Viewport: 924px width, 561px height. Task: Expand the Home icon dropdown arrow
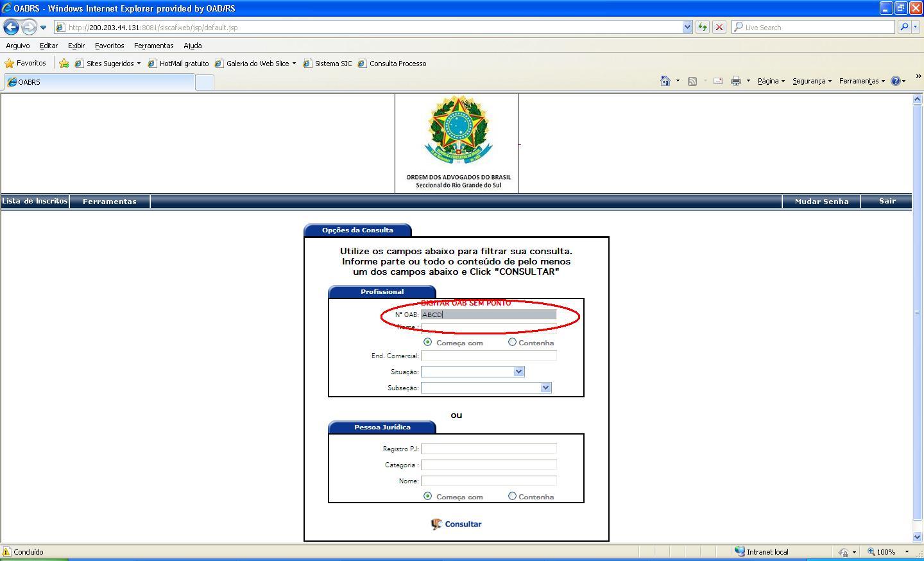(678, 81)
